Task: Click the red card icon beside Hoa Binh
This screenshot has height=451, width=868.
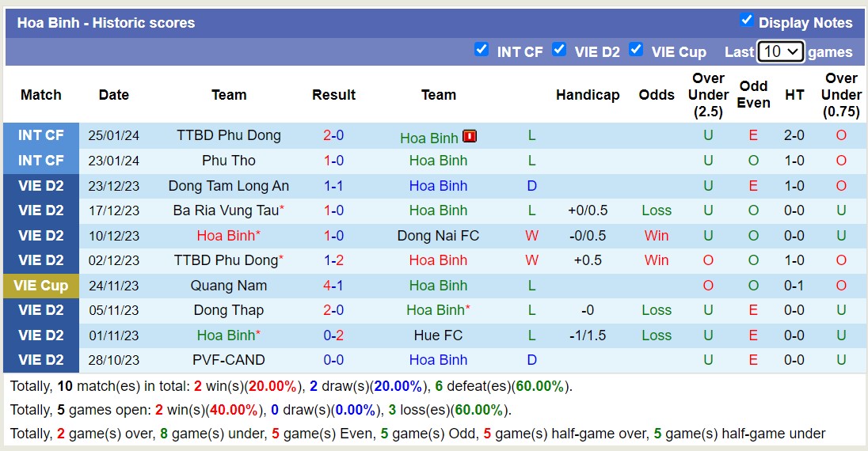Action: (470, 136)
